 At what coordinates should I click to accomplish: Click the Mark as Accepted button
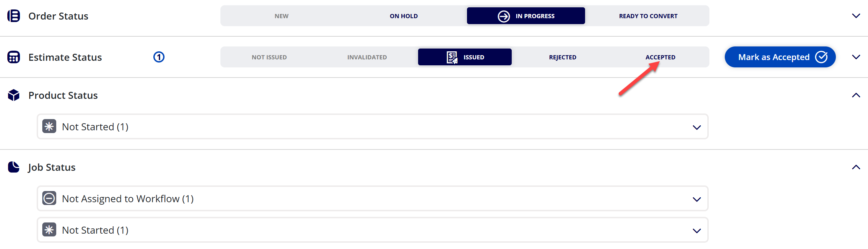[780, 57]
